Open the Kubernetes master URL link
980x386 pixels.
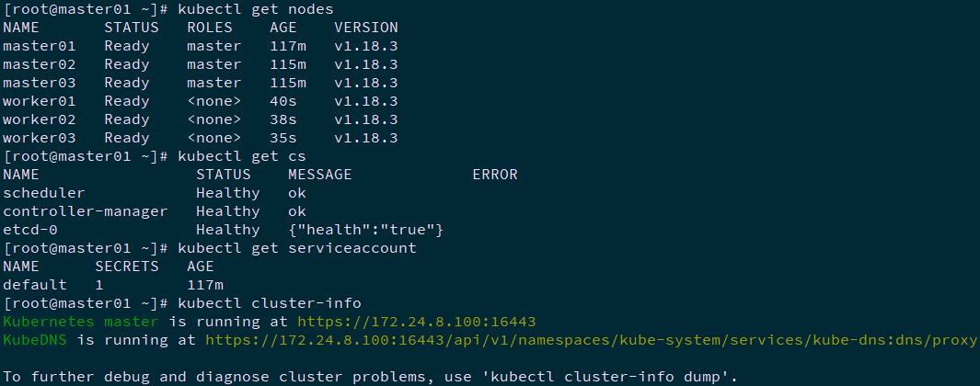(416, 322)
